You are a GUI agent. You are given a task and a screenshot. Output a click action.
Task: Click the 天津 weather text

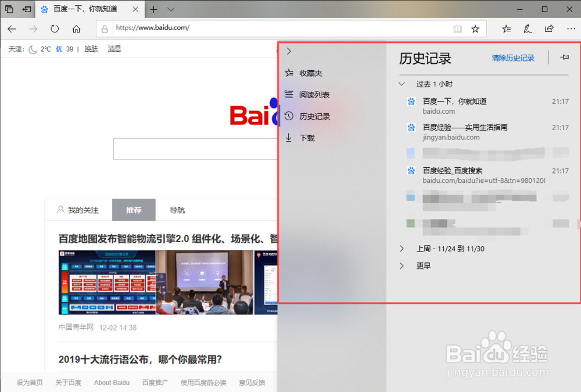point(16,49)
